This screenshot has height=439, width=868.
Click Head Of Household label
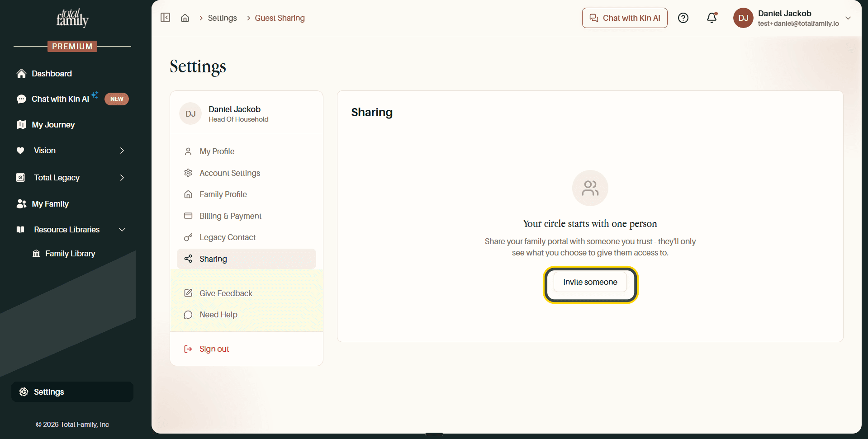(x=238, y=119)
